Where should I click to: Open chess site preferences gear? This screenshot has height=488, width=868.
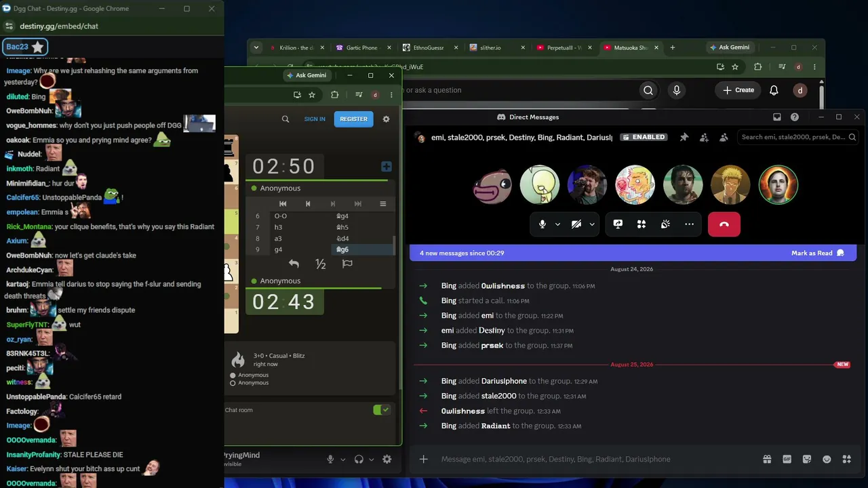(x=387, y=119)
